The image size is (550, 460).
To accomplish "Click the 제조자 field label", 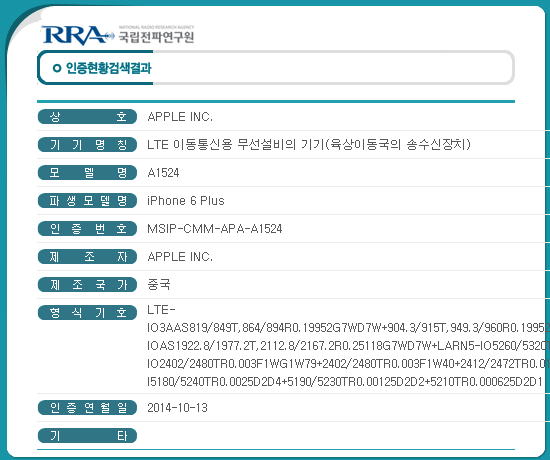I will 87,257.
